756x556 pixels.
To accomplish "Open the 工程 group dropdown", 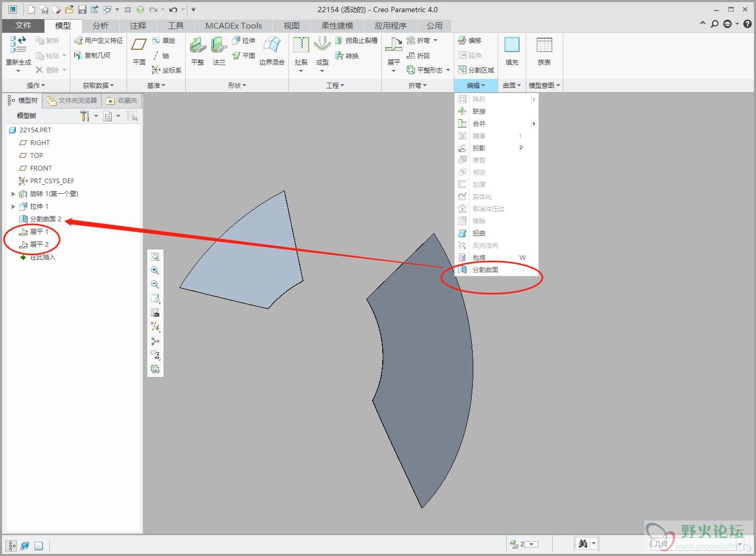I will 335,85.
